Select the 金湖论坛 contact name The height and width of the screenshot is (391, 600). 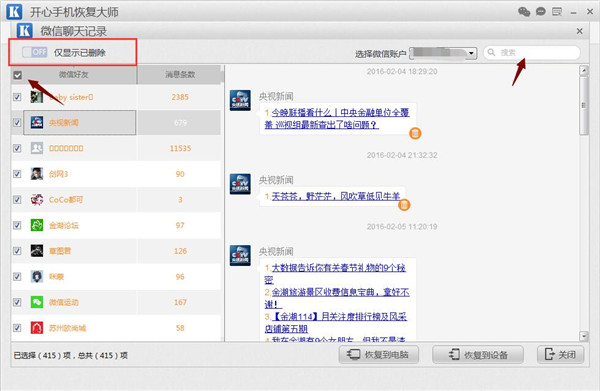click(64, 225)
